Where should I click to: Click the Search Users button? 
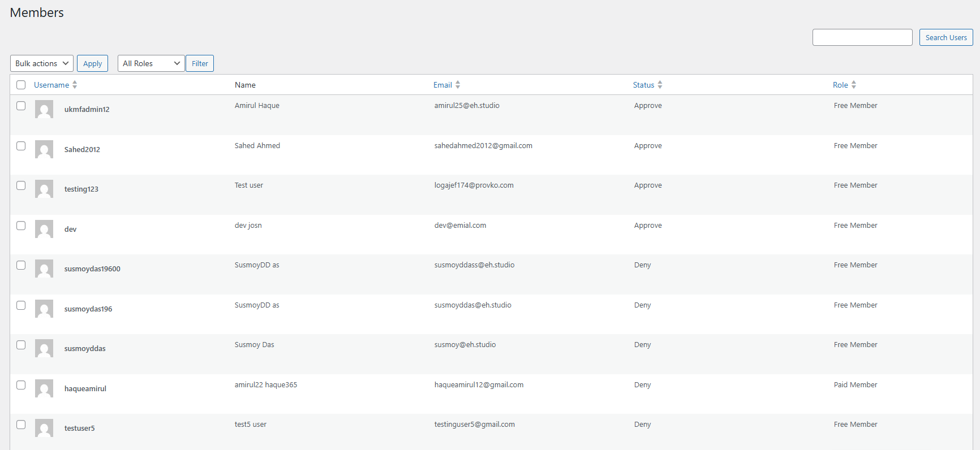click(x=946, y=37)
